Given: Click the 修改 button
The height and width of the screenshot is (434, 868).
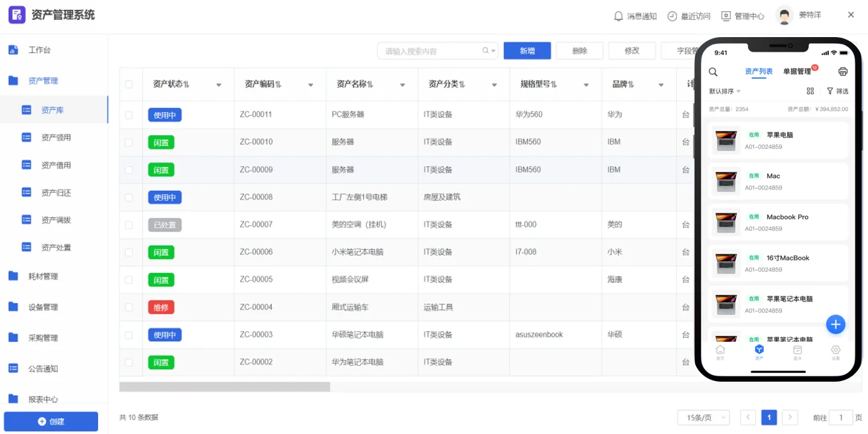Looking at the screenshot, I should click(x=632, y=50).
